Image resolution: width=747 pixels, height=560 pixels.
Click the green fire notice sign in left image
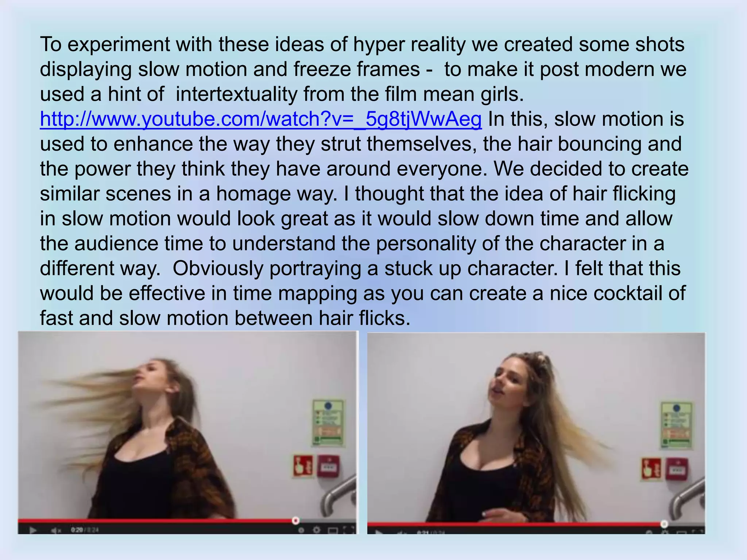coord(328,423)
